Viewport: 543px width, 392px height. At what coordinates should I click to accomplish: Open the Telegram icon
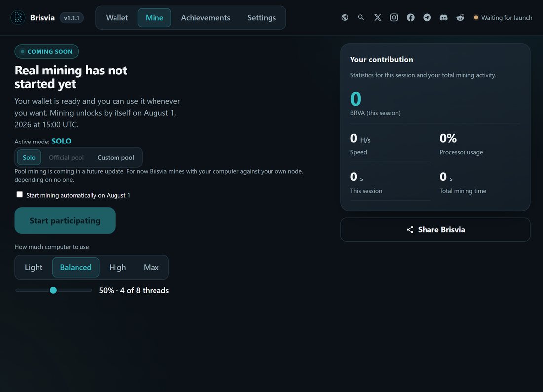(427, 18)
